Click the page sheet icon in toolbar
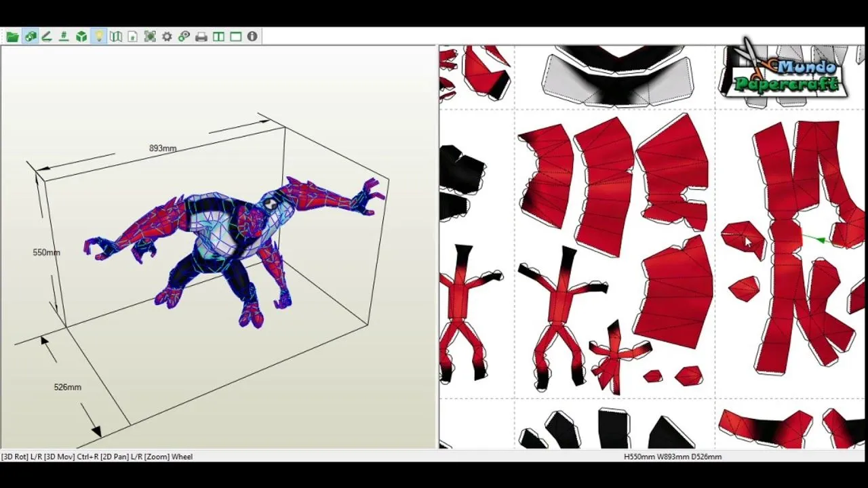 (133, 37)
